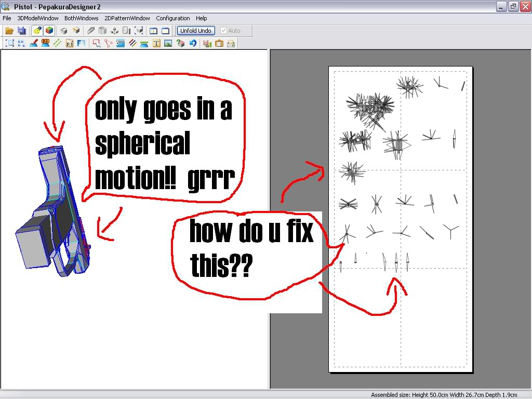The image size is (532, 399).
Task: Click the Unfold Undo button
Action: tap(196, 31)
